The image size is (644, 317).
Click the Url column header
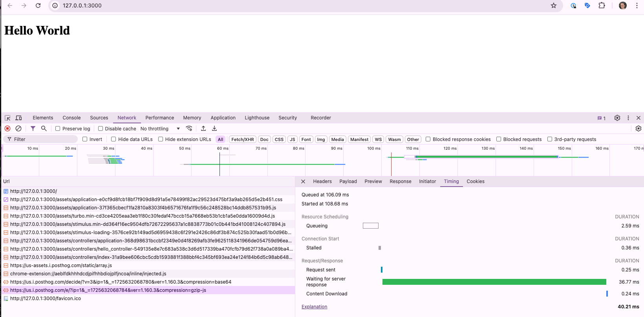[148, 181]
